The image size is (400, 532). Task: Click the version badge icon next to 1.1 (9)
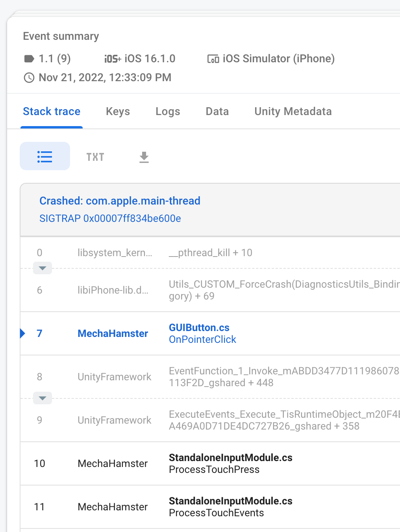click(x=29, y=58)
